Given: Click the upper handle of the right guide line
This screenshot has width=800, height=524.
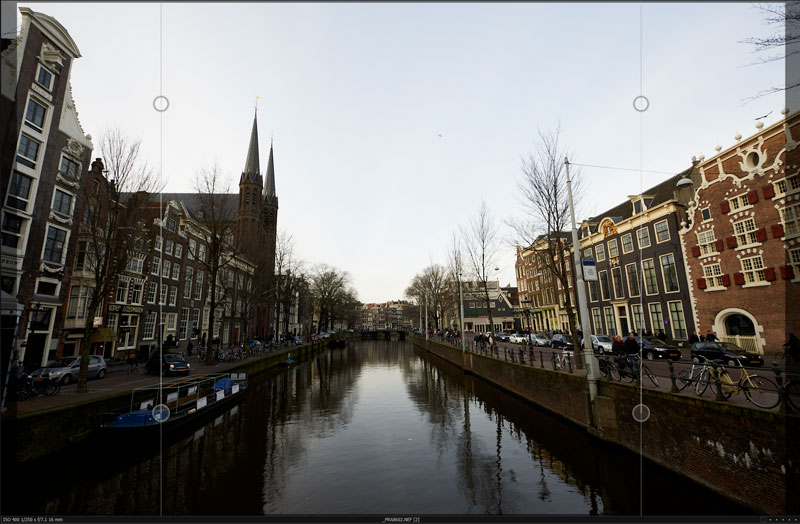Looking at the screenshot, I should (641, 104).
